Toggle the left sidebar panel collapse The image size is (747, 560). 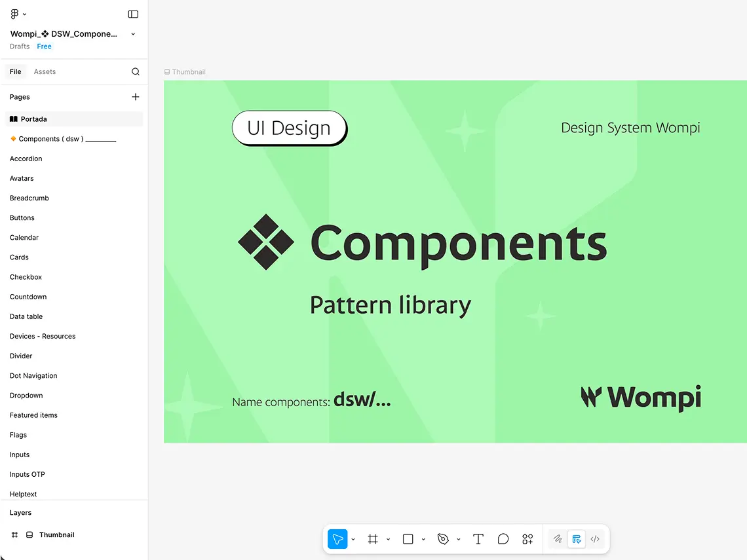pyautogui.click(x=133, y=13)
